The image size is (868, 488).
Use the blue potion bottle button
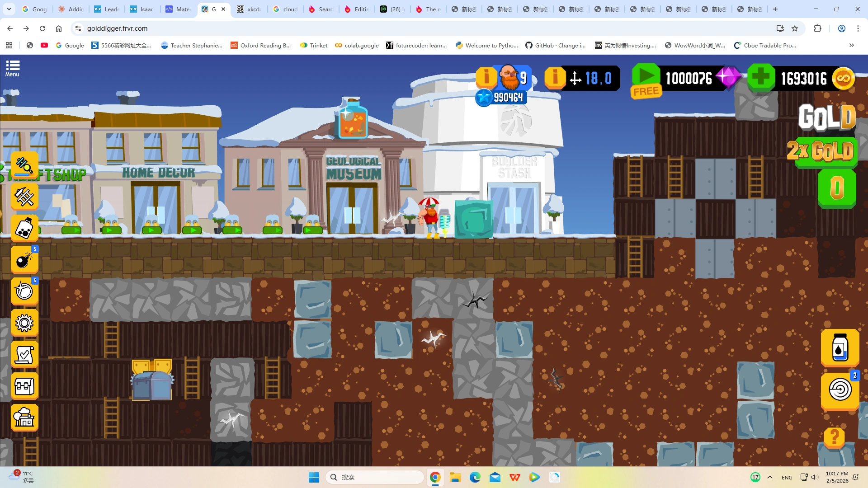click(x=840, y=347)
